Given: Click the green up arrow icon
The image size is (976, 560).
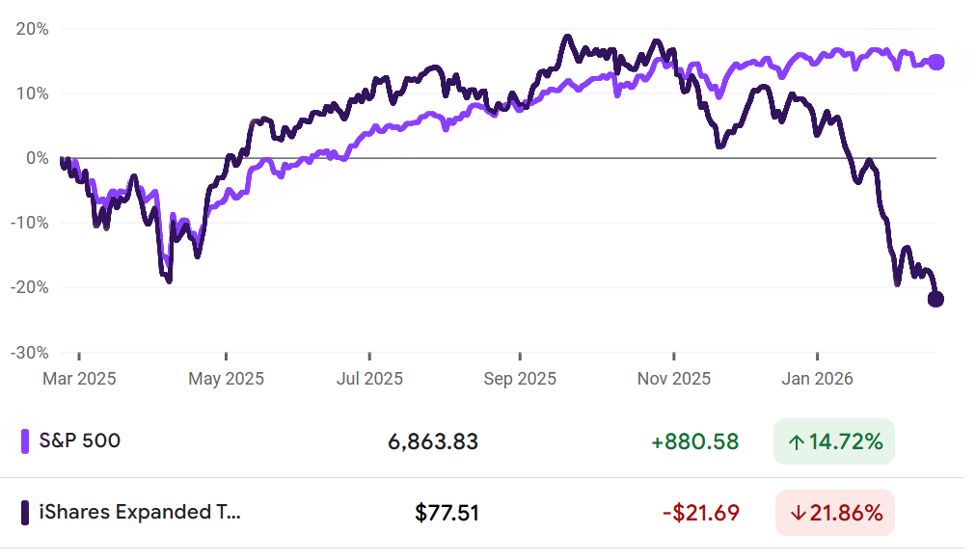Looking at the screenshot, I should (x=797, y=442).
